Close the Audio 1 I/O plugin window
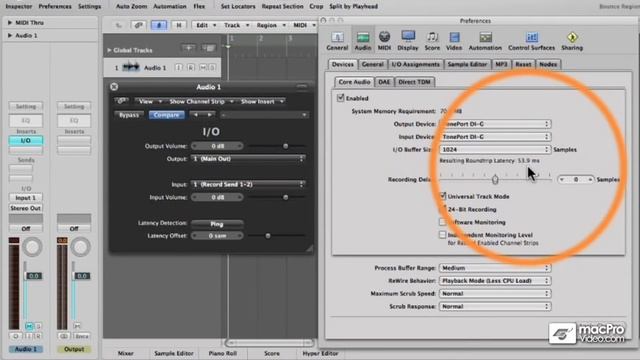The height and width of the screenshot is (360, 640). (x=114, y=87)
